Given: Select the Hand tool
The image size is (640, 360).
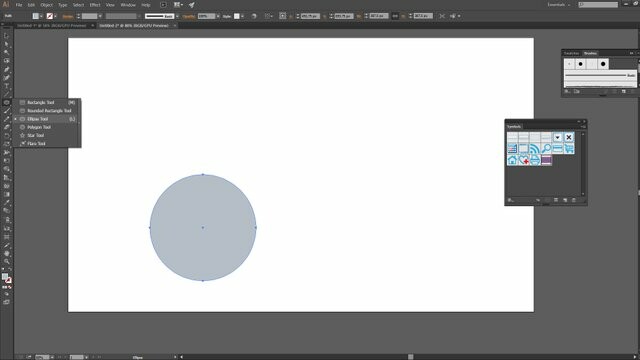Looking at the screenshot, I should click(x=7, y=253).
